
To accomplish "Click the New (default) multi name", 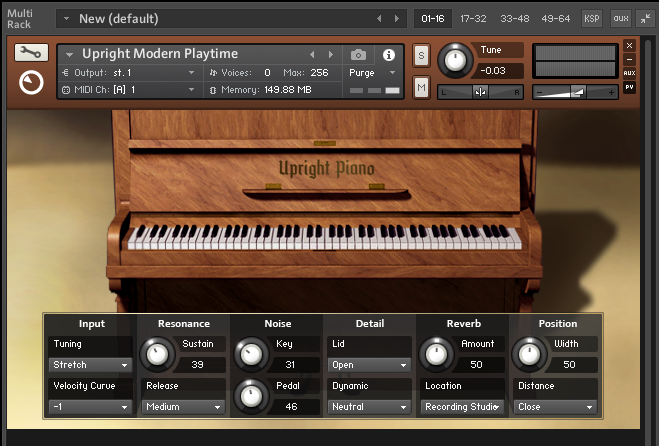I will [119, 19].
